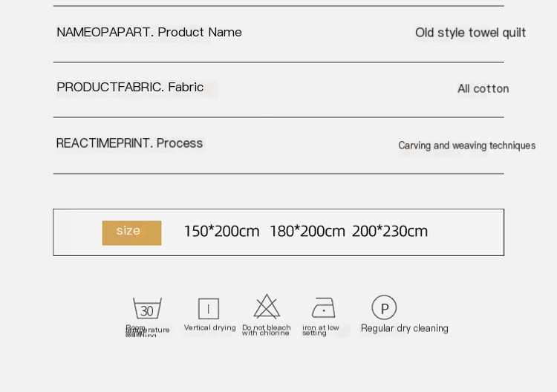557x392 pixels.
Task: Click the circled P dry cleaning icon
Action: point(384,307)
